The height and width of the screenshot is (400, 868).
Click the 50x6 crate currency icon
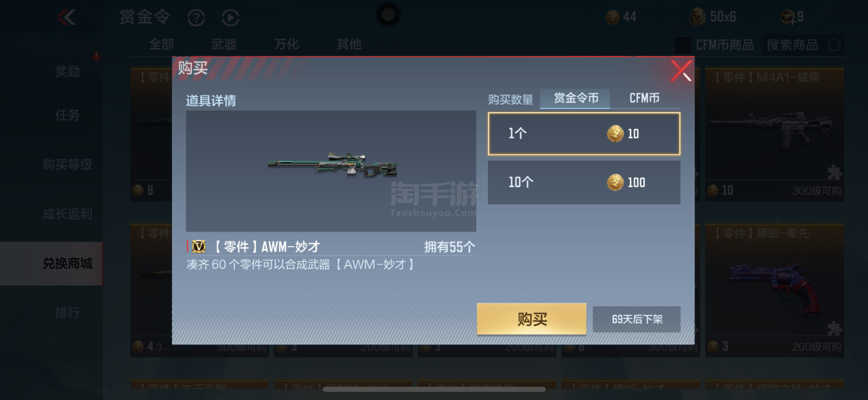(698, 17)
